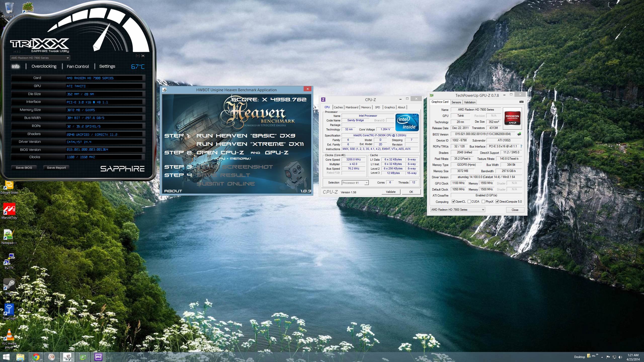Open Google Chrome from taskbar
This screenshot has width=644, height=362.
[36, 357]
